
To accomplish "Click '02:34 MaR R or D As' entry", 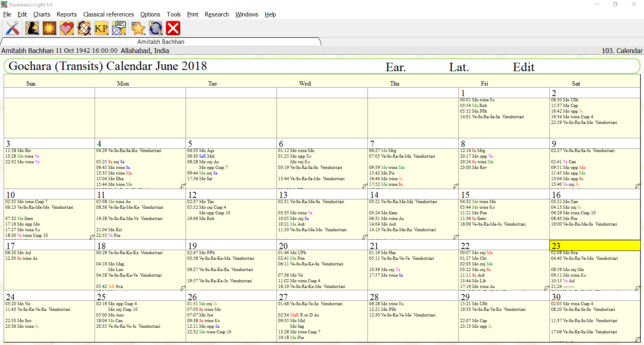I will click(x=298, y=315).
